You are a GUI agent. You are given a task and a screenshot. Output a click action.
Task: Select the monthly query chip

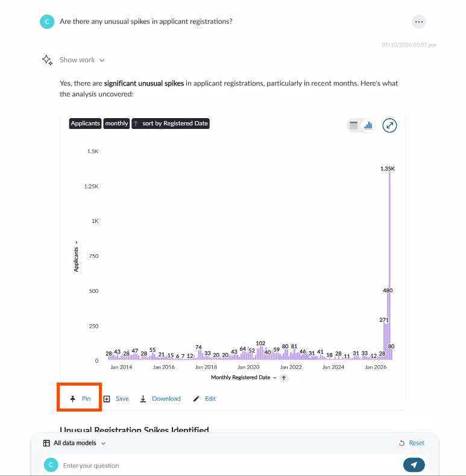coord(117,124)
